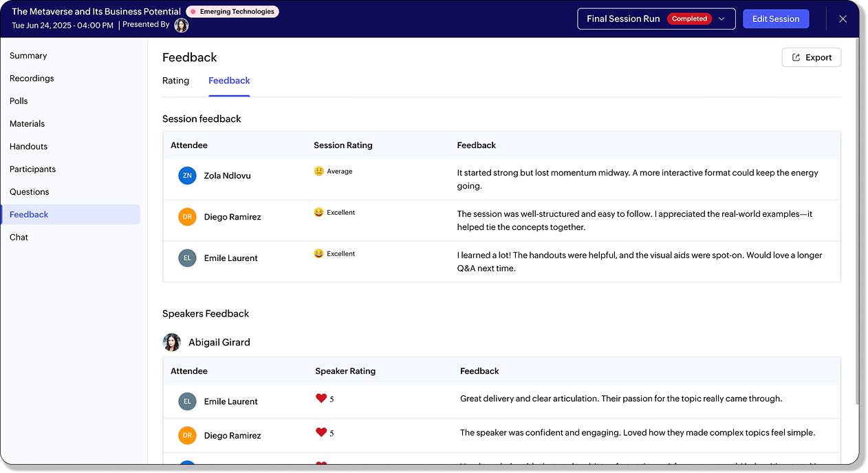Select the Feedback tab
The width and height of the screenshot is (868, 473).
coord(229,81)
